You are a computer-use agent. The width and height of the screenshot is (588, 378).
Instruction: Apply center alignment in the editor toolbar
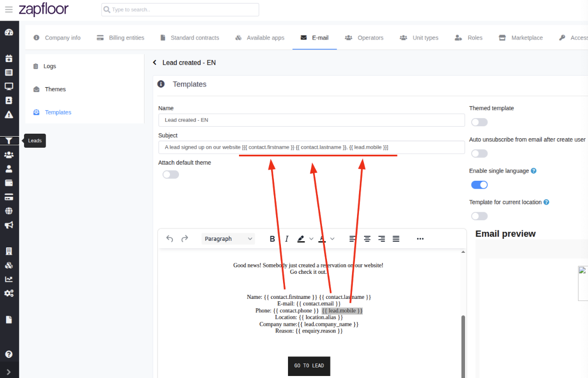click(367, 238)
